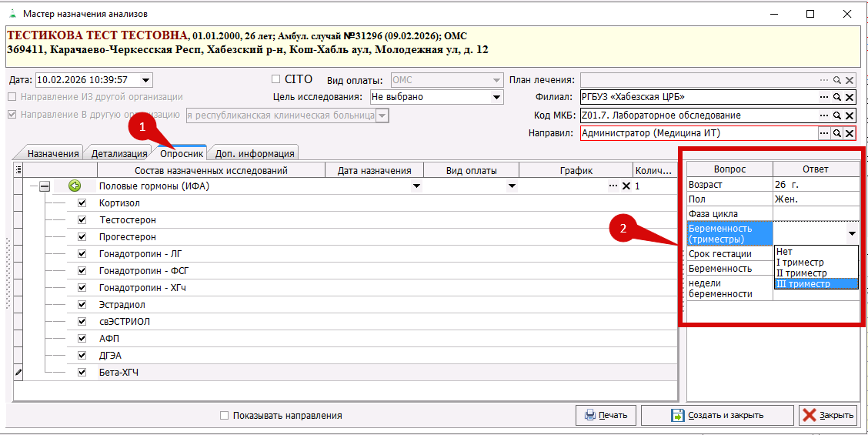
Task: Enable the CITO checkbox
Action: (276, 79)
